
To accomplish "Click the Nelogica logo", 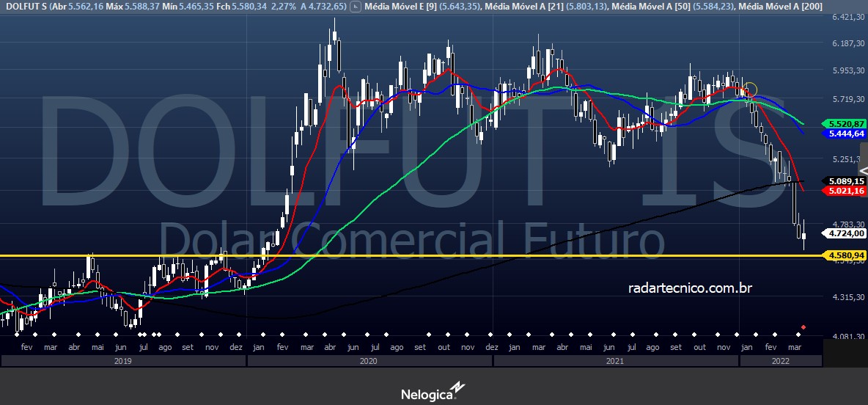I will (433, 393).
